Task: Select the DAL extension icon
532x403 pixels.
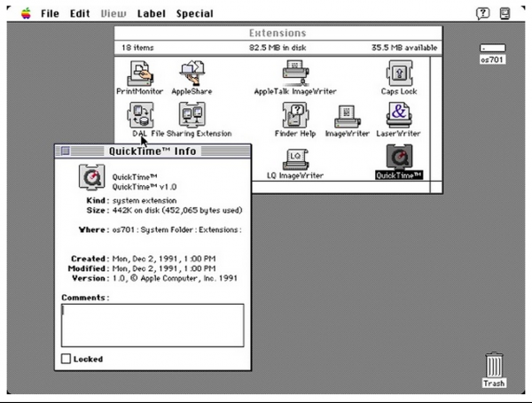Action: 138,114
